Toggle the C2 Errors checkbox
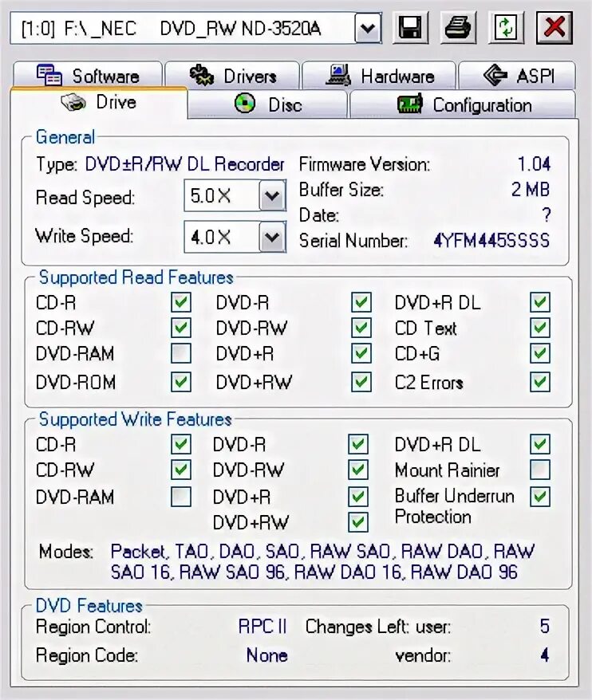The image size is (592, 700). coord(539,382)
